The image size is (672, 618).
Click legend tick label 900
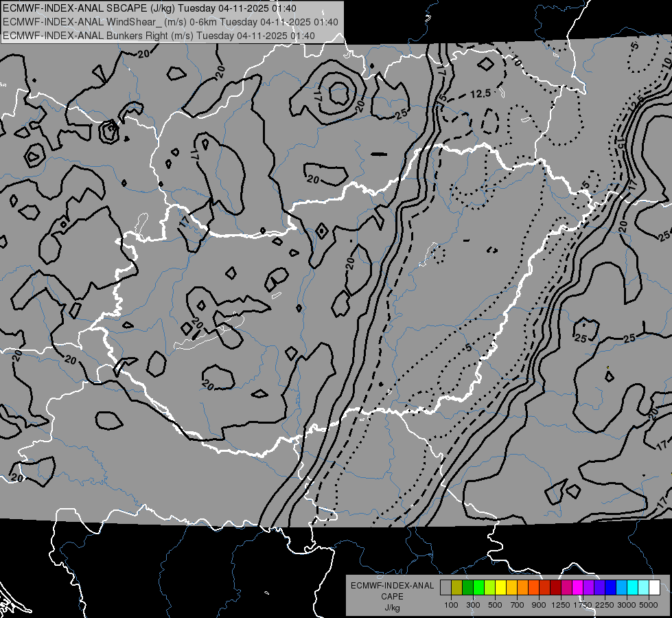point(539,605)
